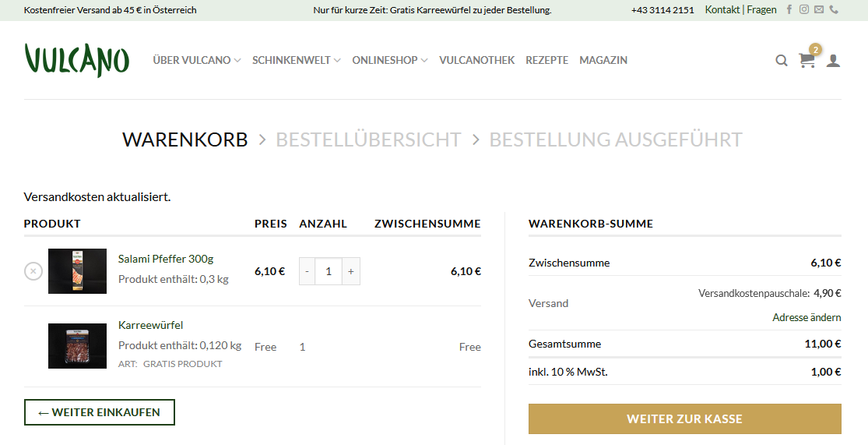868x445 pixels.
Task: Click the phone icon in top bar
Action: (834, 9)
